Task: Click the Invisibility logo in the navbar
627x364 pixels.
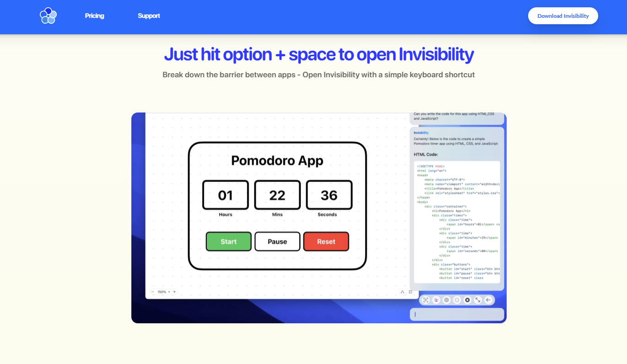Action: click(48, 16)
